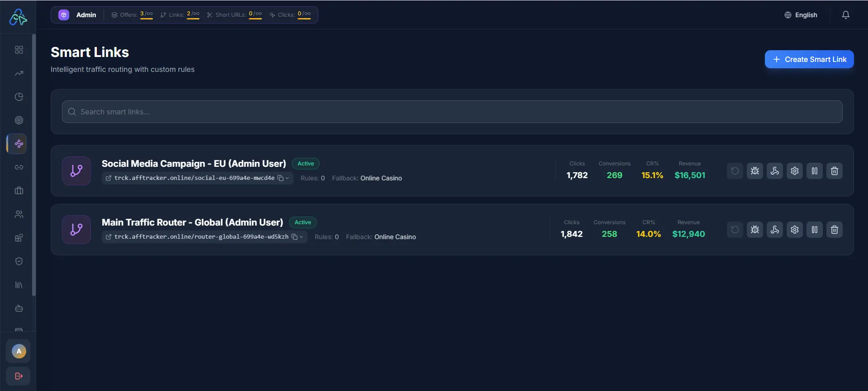868x391 pixels.
Task: Open the chain link icon in sidebar
Action: 19,167
